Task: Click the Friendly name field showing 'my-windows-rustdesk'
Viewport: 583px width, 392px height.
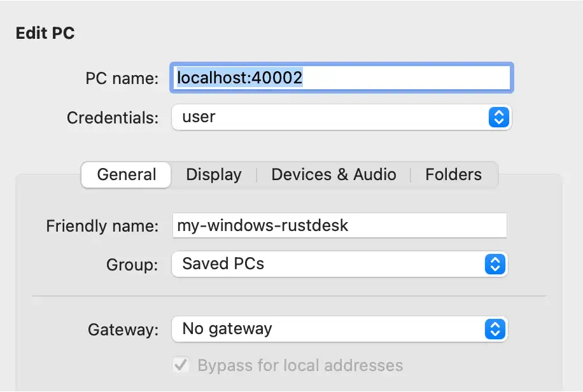Action: click(x=341, y=225)
